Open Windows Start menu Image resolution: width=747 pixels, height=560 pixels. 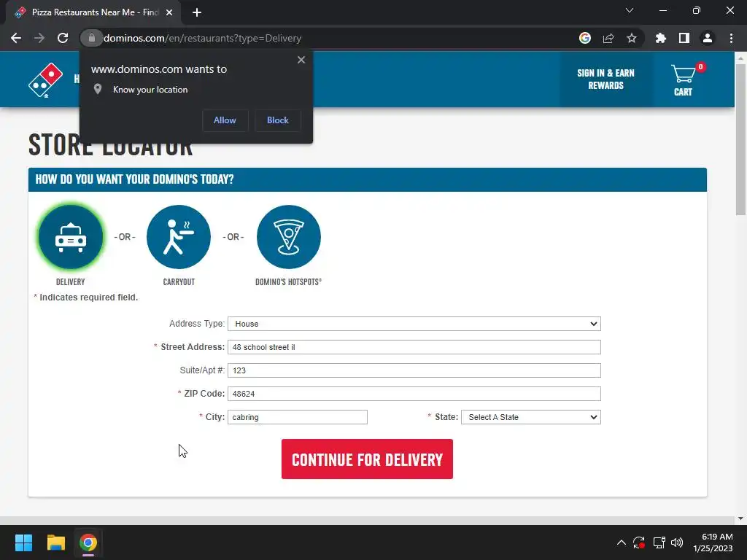(x=23, y=542)
